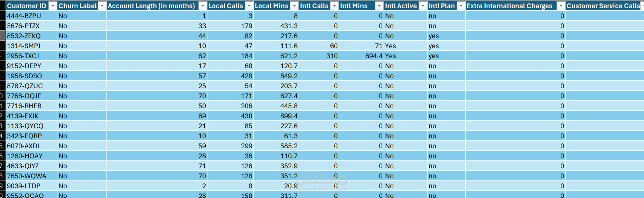This screenshot has width=644, height=198.
Task: Select the 4139-EXJK cell
Action: point(31,116)
